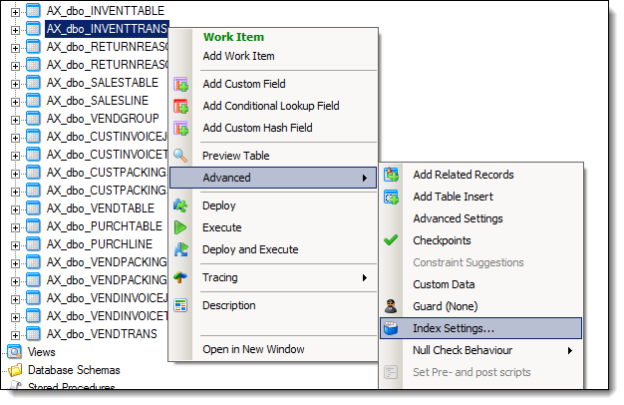The width and height of the screenshot is (624, 405).
Task: Click the Add Custom Field icon
Action: coord(181,84)
